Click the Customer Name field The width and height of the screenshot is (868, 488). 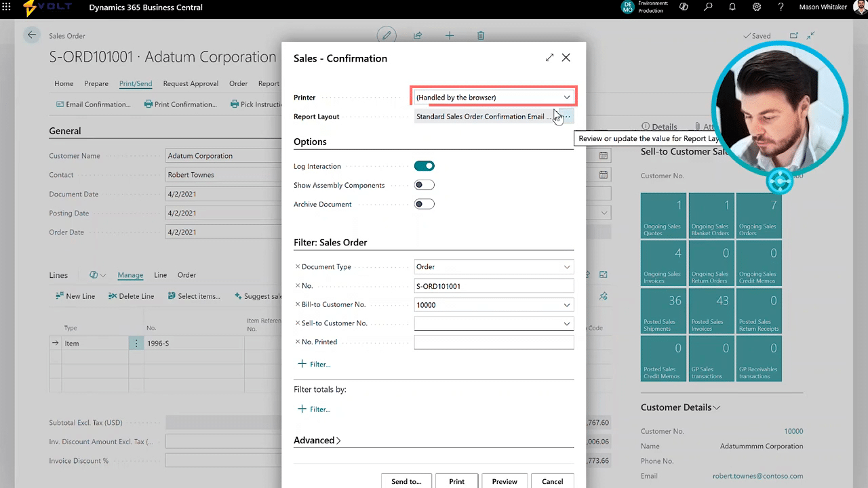pos(224,156)
